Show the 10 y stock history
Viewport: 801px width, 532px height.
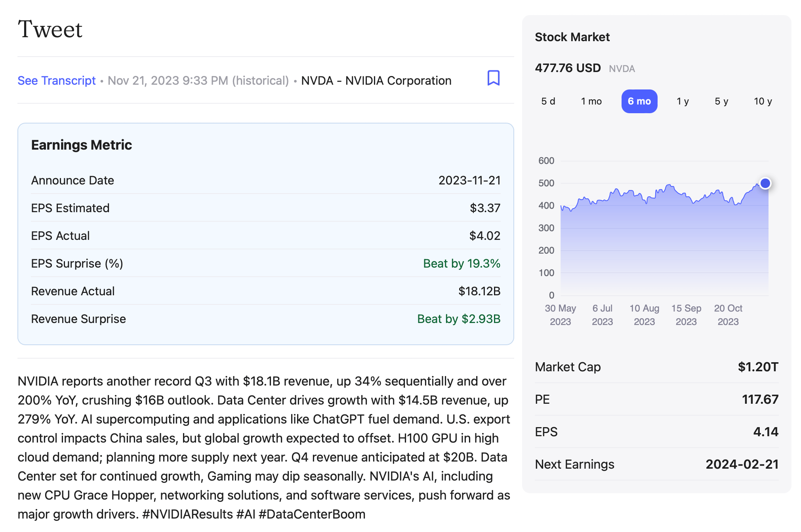(x=763, y=101)
